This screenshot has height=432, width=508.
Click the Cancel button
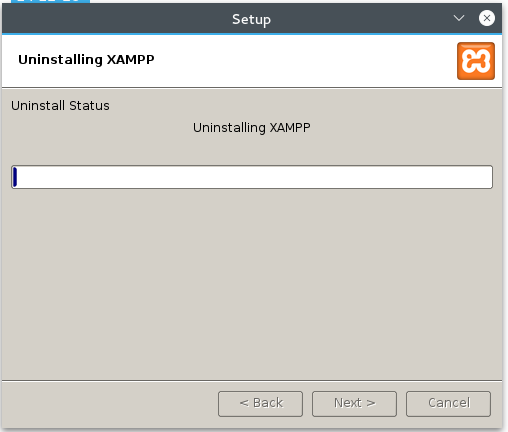coord(448,404)
